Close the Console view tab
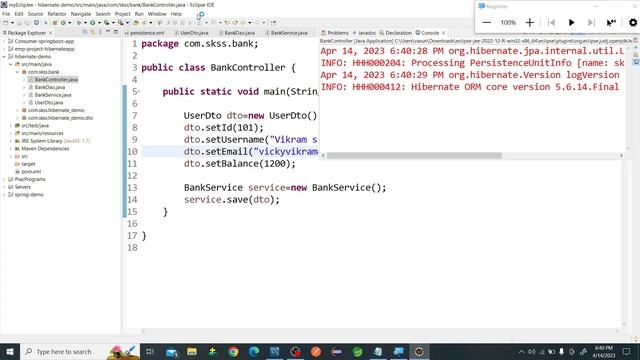This screenshot has width=640, height=360. pyautogui.click(x=443, y=33)
